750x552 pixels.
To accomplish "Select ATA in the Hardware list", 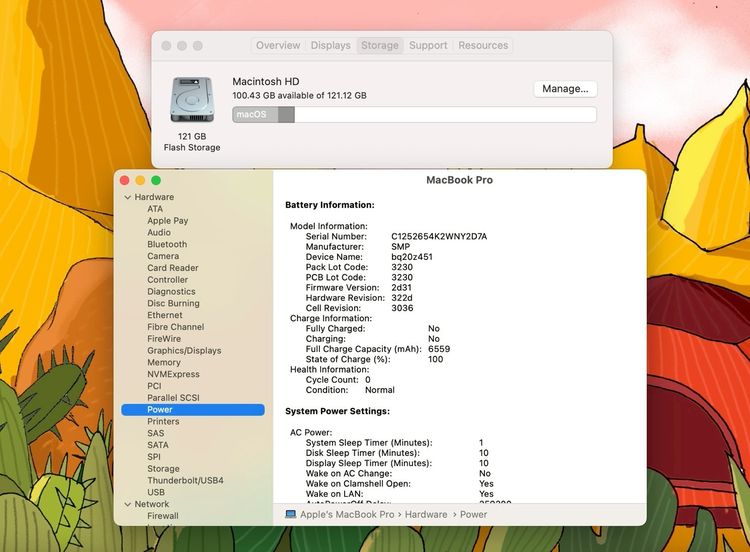I will pos(155,209).
